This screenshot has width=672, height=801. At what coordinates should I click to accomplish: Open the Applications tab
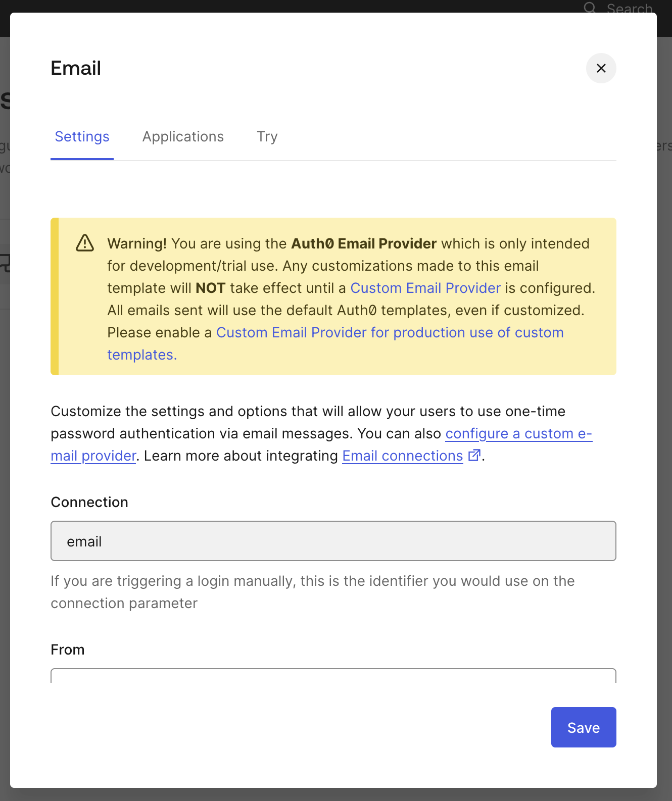(x=183, y=136)
